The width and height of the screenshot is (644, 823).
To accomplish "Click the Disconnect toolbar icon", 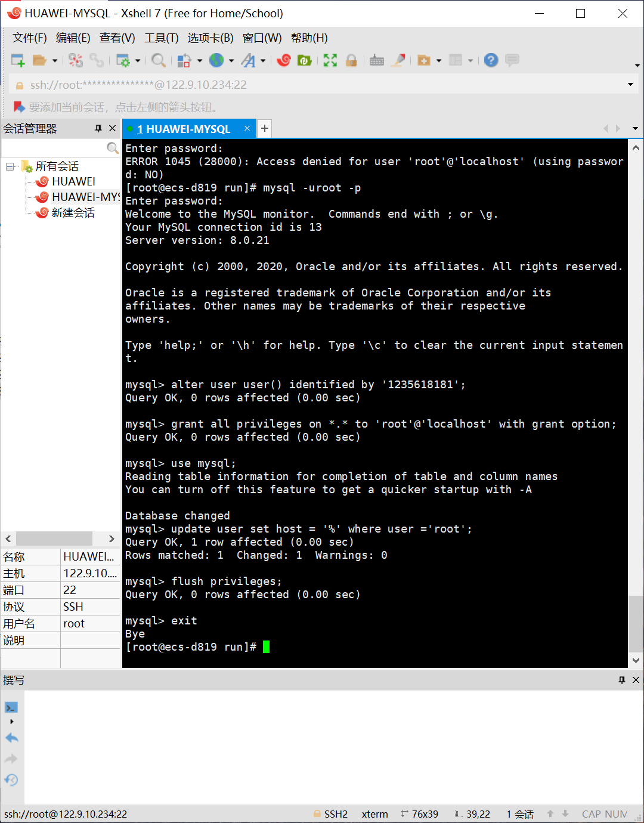I will [x=76, y=60].
